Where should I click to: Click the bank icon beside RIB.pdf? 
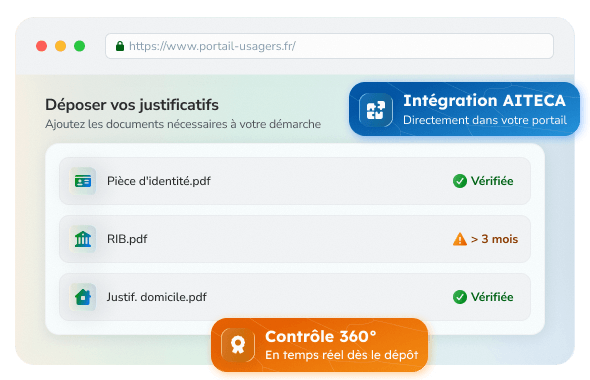point(83,239)
